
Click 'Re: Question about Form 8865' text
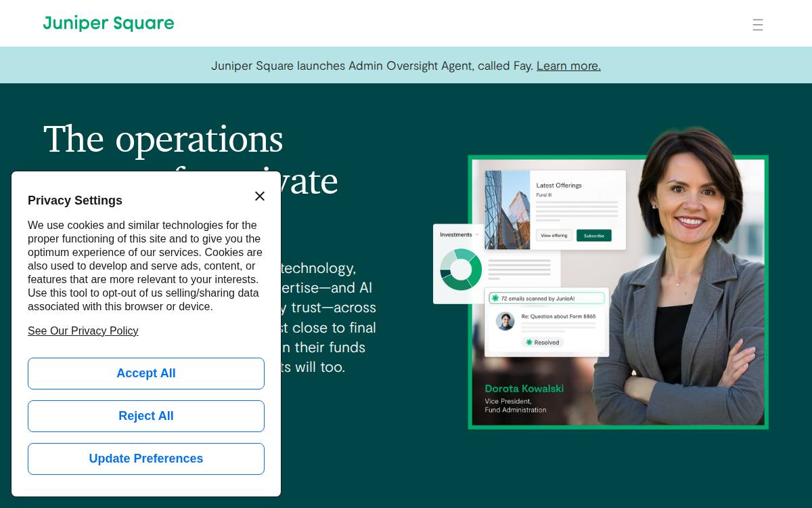click(x=558, y=316)
